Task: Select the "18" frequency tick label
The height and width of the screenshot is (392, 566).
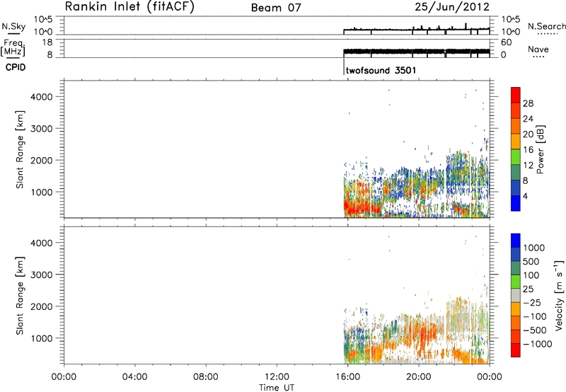Action: 47,42
